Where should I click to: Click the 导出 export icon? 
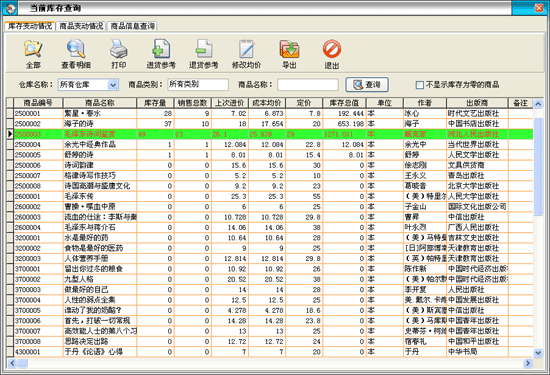point(289,49)
